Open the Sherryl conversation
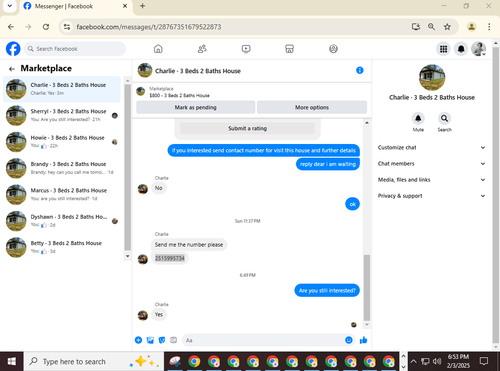 (x=62, y=115)
